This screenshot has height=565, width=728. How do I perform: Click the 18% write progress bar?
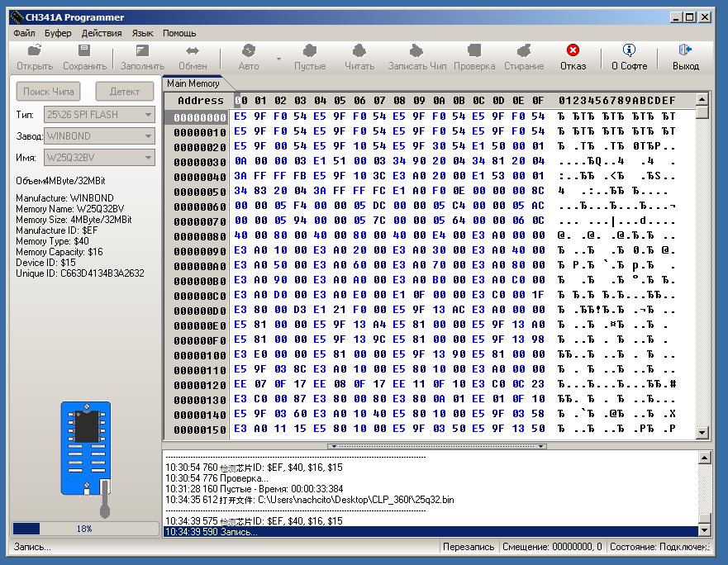point(84,529)
